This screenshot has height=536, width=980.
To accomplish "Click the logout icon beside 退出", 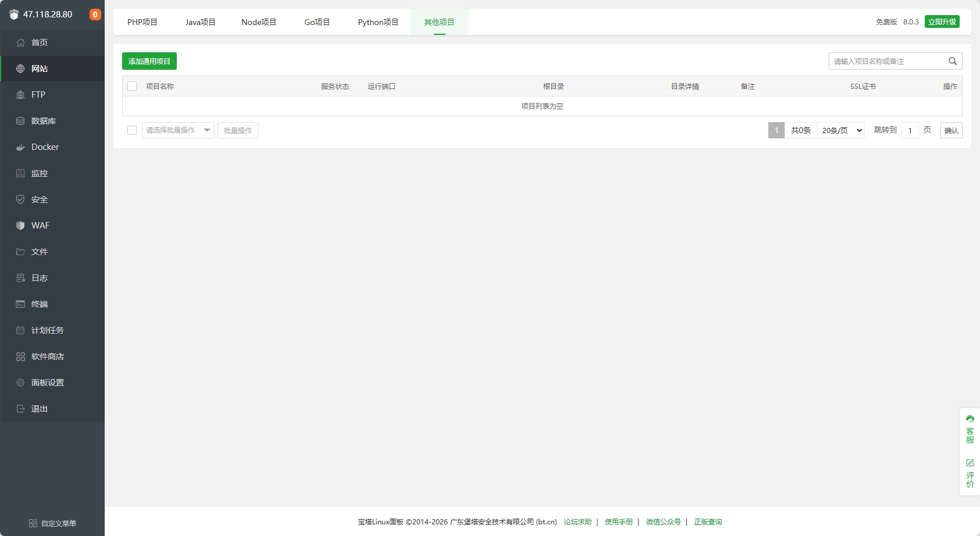I will [20, 409].
